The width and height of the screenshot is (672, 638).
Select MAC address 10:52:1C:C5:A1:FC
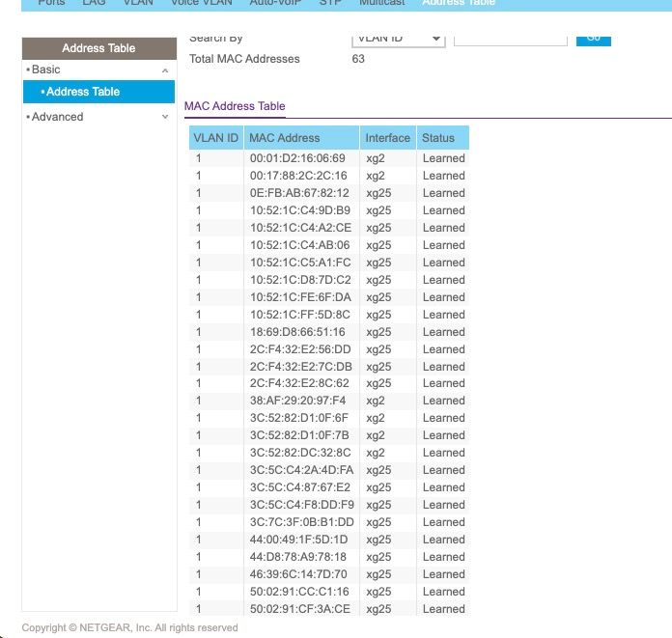pyautogui.click(x=300, y=263)
